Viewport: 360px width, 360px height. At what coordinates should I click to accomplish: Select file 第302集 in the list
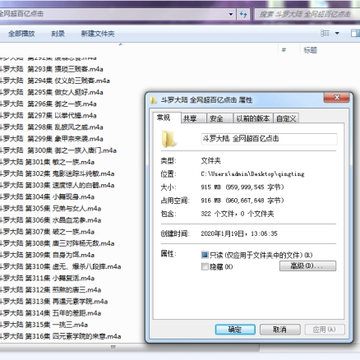coord(57,174)
